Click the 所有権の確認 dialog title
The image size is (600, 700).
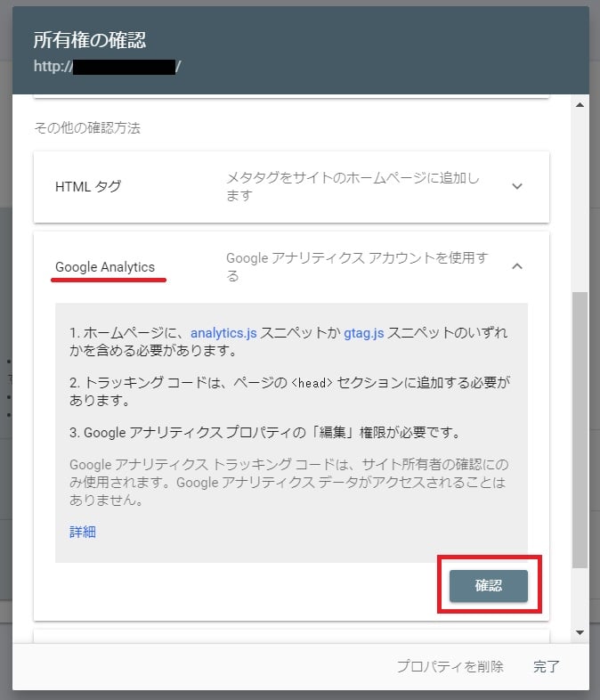point(90,40)
